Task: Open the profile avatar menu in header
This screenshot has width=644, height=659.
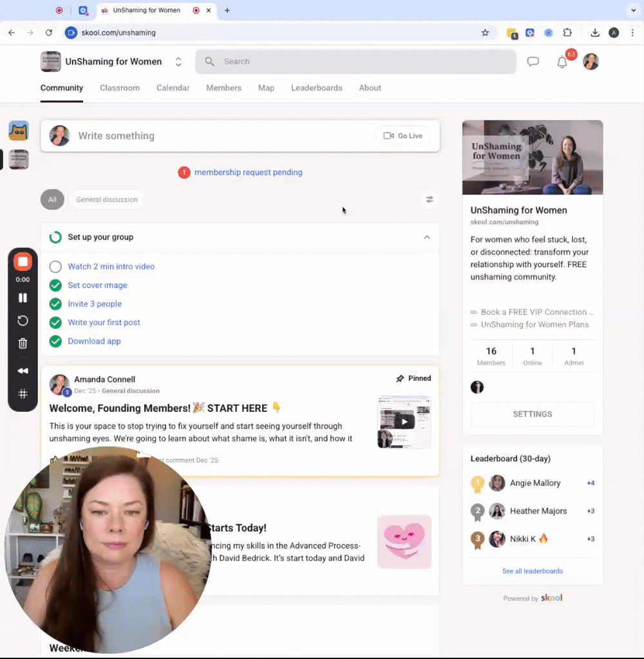Action: tap(591, 62)
